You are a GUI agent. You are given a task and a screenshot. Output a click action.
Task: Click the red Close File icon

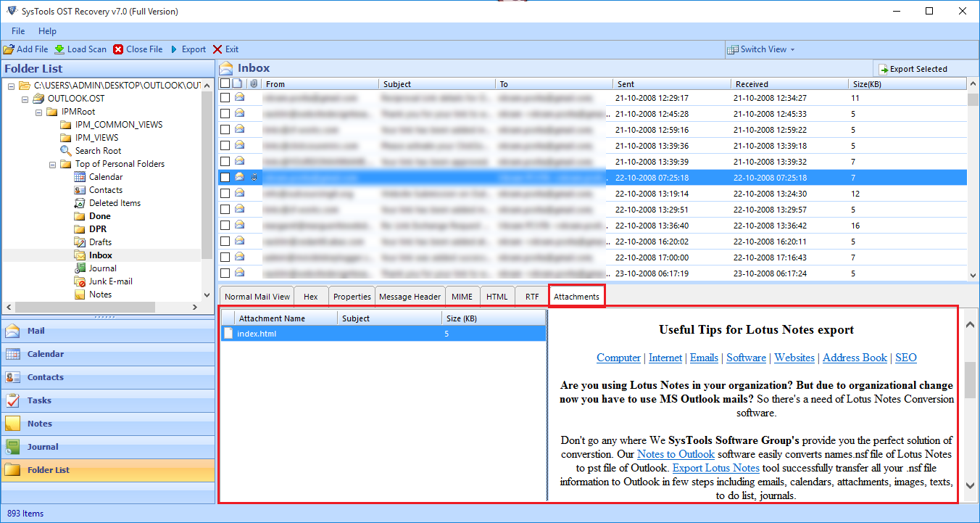(x=118, y=49)
